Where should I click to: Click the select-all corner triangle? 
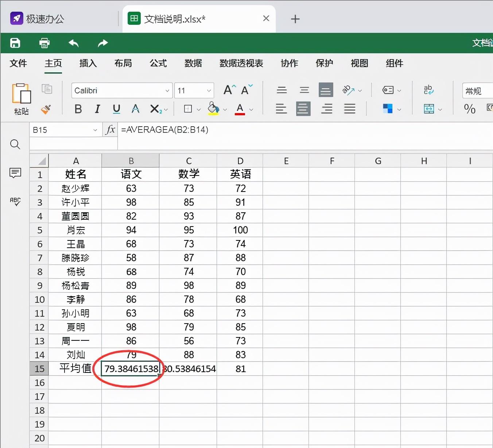(x=39, y=161)
